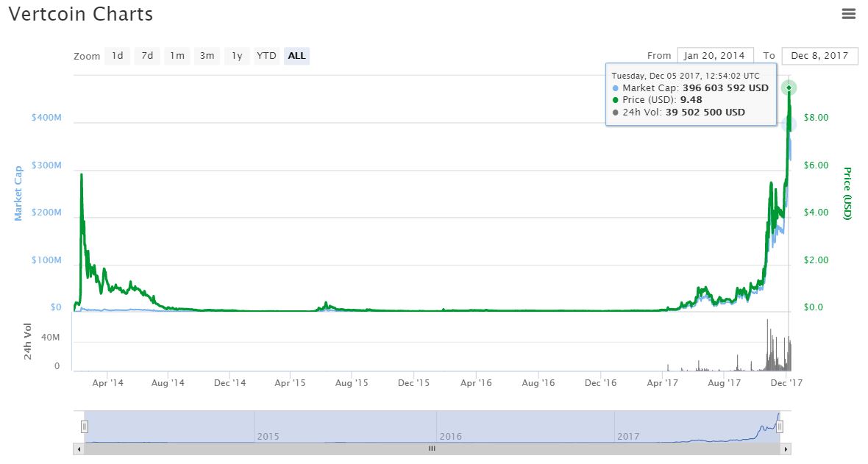Image resolution: width=868 pixels, height=464 pixels.
Task: Click the navigator horizontal scrollbar thumb
Action: click(x=432, y=449)
